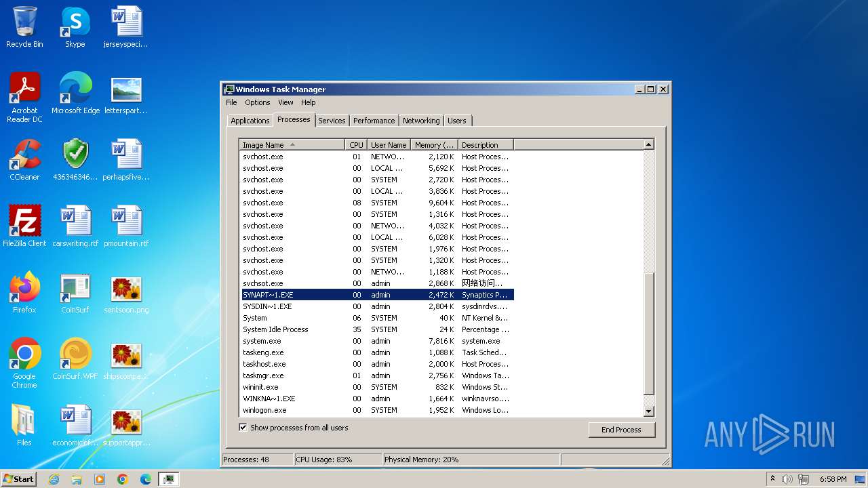868x488 pixels.
Task: Select the SYNAPT~1.EXE process row
Action: 376,295
